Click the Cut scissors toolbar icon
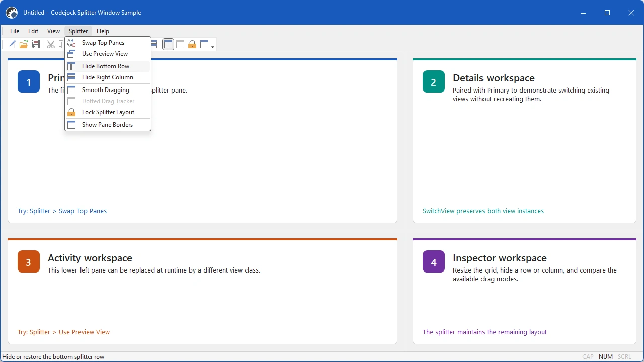644x362 pixels. [50, 45]
